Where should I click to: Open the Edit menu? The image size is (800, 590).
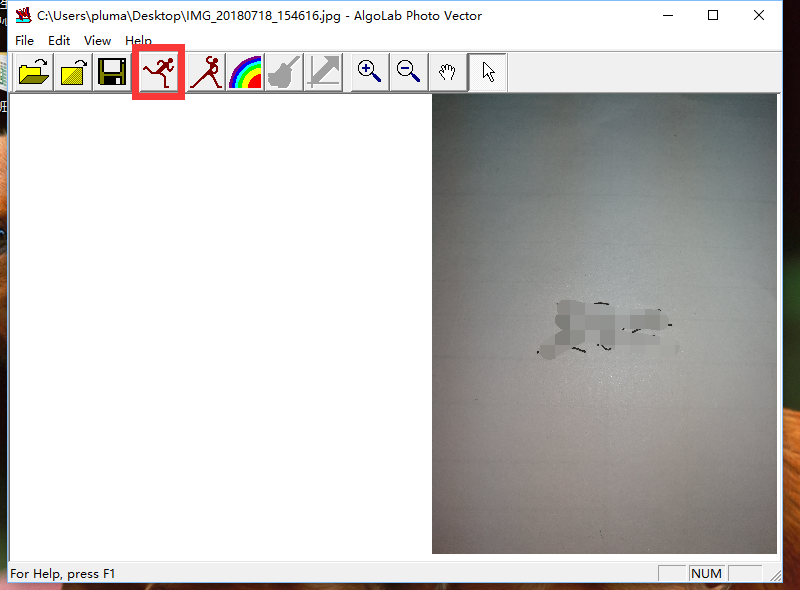[59, 41]
